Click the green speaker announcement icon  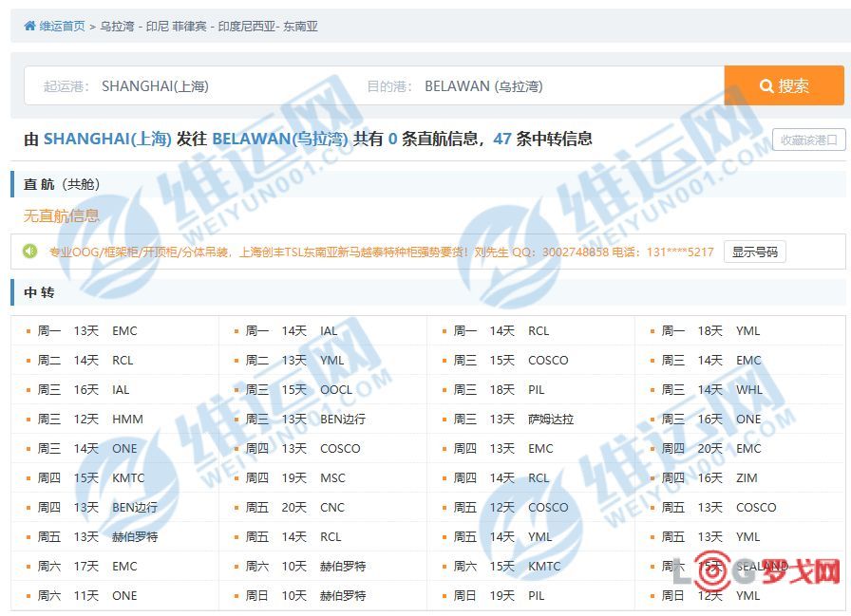(30, 252)
